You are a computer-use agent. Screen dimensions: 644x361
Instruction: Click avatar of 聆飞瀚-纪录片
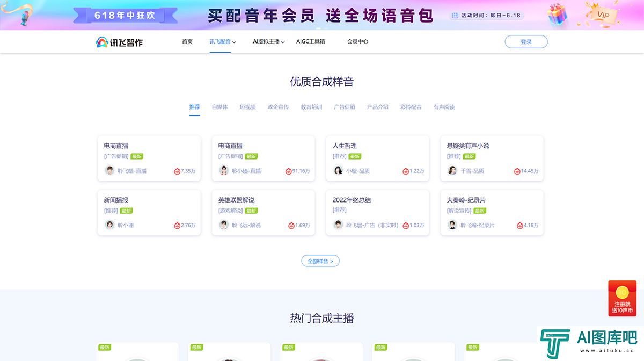click(x=452, y=225)
